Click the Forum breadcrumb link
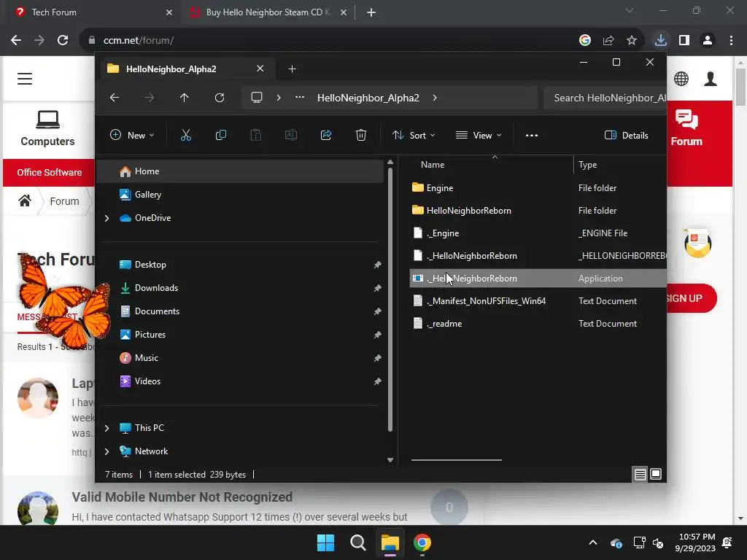747x560 pixels. click(64, 201)
